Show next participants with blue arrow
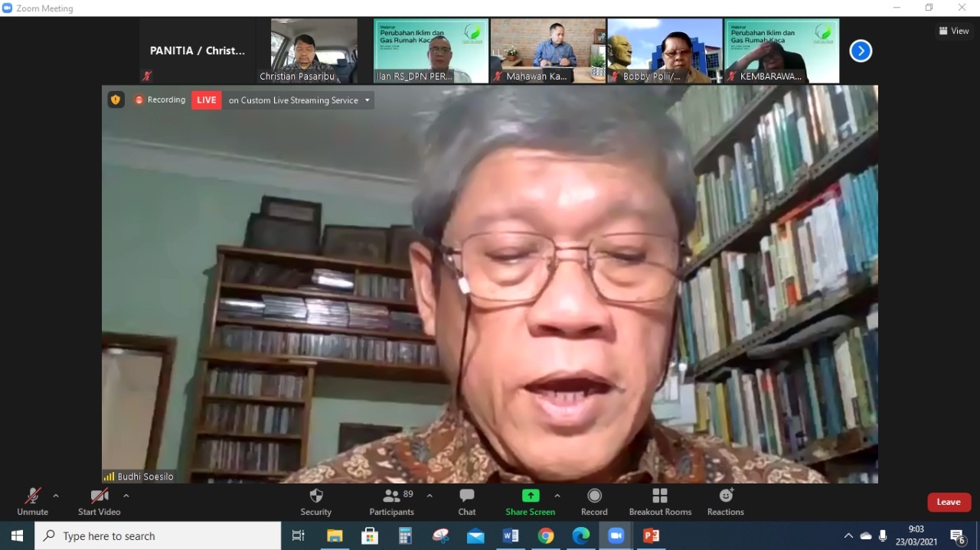Screen dimensions: 980x550 coord(861,51)
